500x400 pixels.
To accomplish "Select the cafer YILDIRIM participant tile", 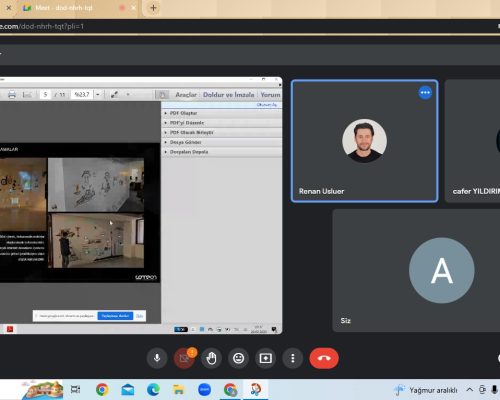I will click(x=473, y=141).
